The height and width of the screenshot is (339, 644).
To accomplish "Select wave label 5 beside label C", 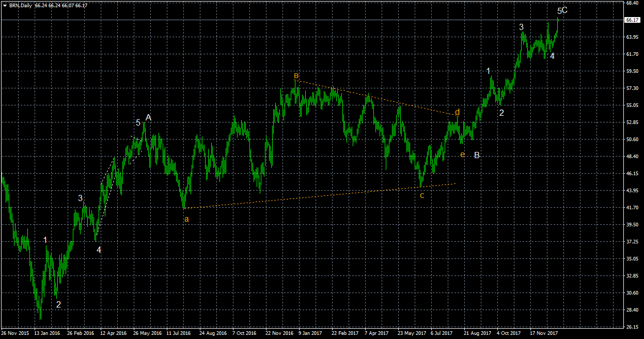I will pos(559,11).
